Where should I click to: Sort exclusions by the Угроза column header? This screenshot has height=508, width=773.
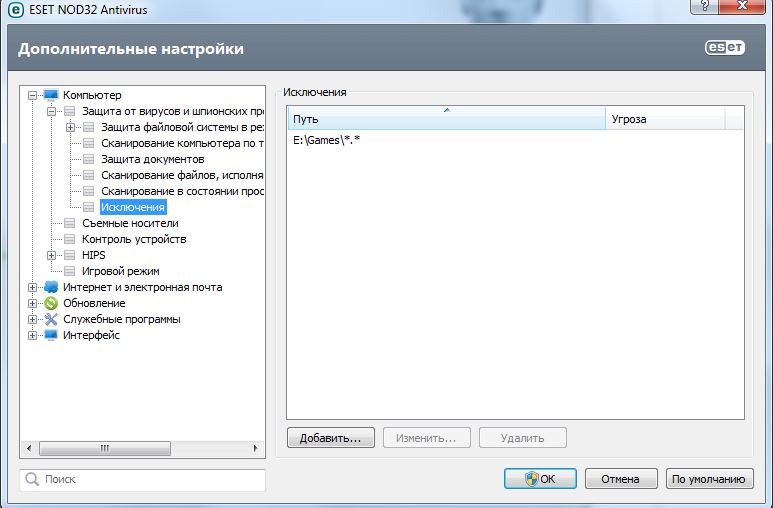[666, 119]
